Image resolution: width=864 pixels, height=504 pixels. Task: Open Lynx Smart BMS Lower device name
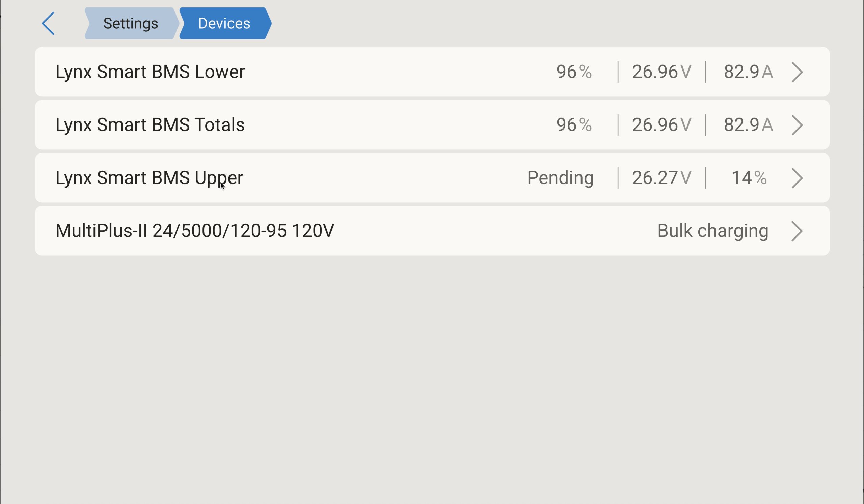(x=150, y=72)
